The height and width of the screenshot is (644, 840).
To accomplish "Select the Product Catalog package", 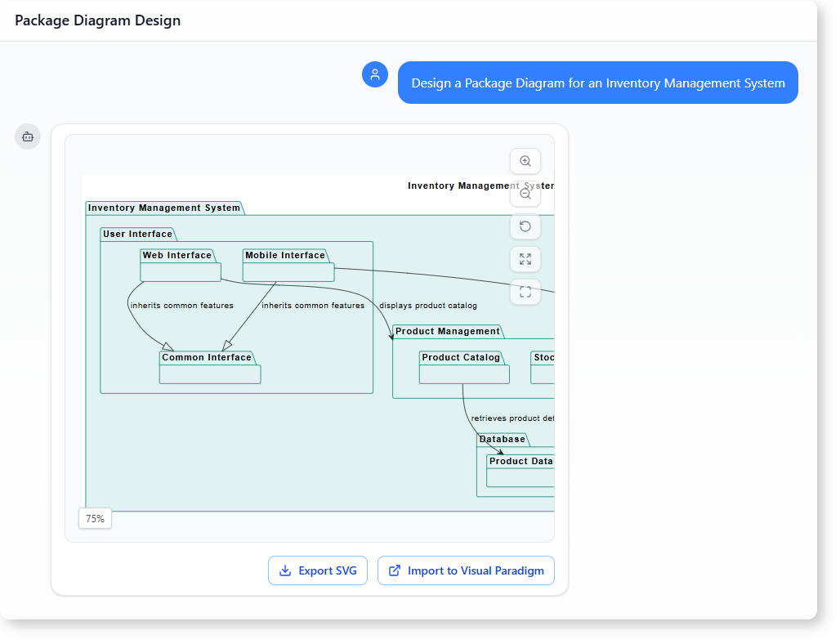I will pos(464,373).
